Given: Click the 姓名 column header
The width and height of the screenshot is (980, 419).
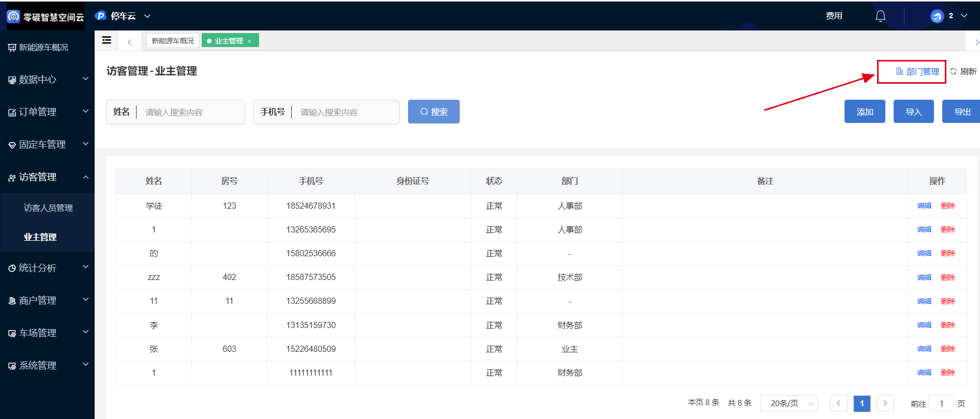Looking at the screenshot, I should pos(154,181).
